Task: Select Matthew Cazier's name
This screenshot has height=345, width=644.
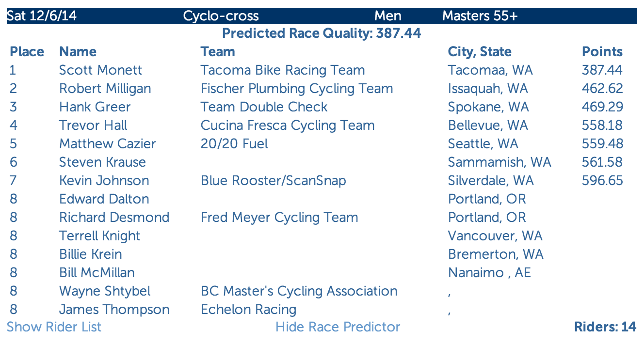Action: pos(108,144)
